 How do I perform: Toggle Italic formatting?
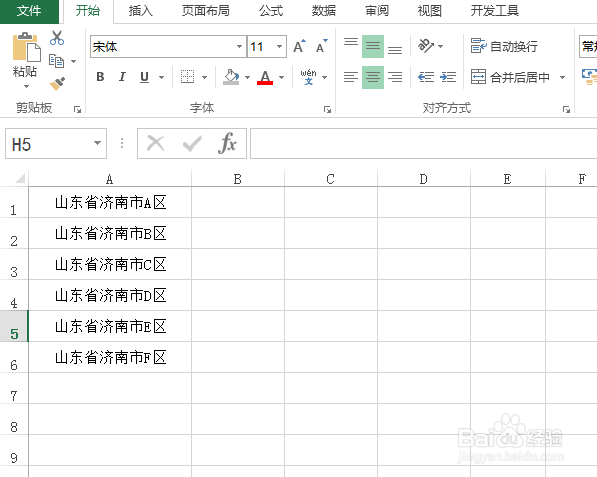(122, 77)
